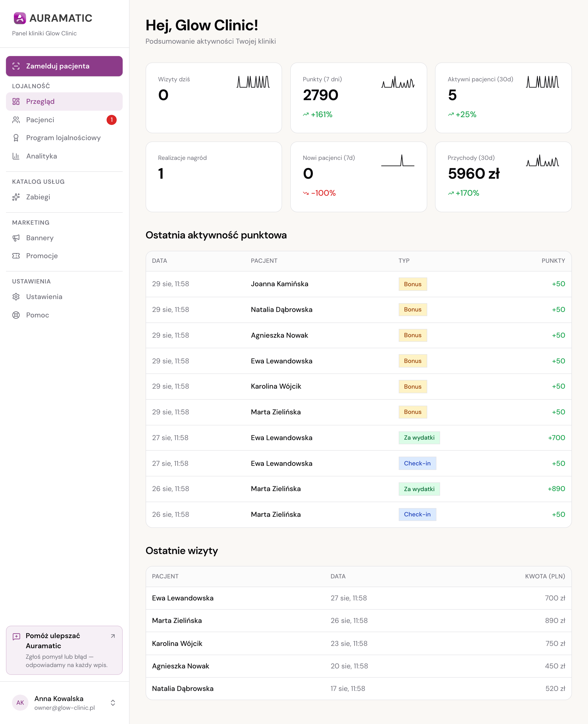Click the Promocje ticket icon
This screenshot has height=724, width=588.
16,256
